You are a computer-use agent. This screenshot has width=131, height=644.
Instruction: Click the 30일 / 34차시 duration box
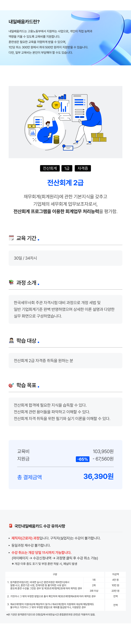pyautogui.click(x=65, y=258)
